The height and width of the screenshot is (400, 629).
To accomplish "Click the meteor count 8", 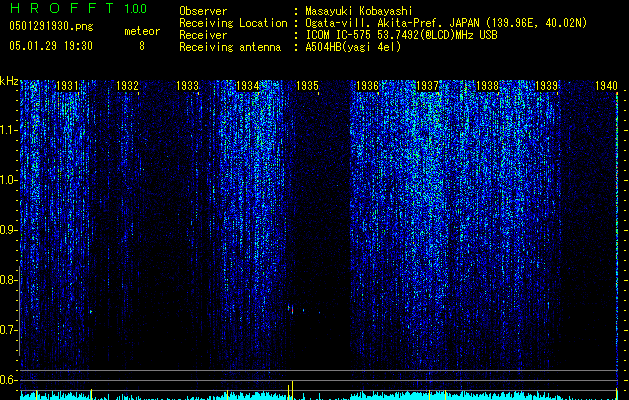I will pyautogui.click(x=142, y=46).
